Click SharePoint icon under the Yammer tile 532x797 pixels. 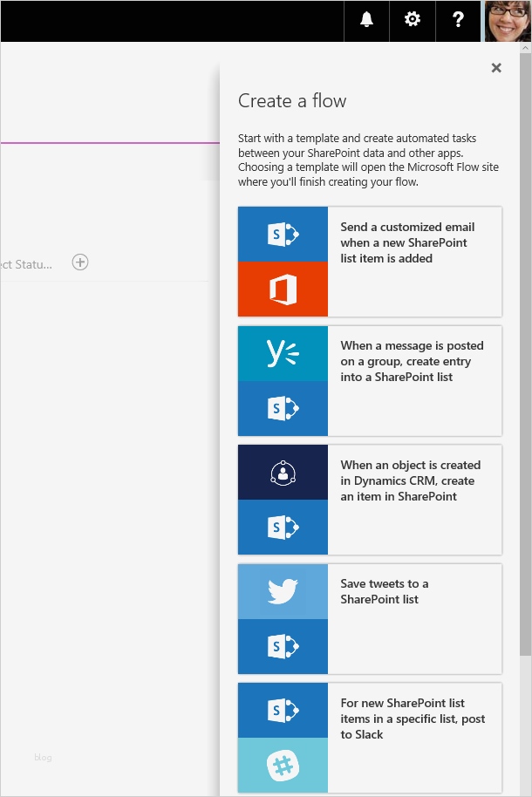pos(283,408)
